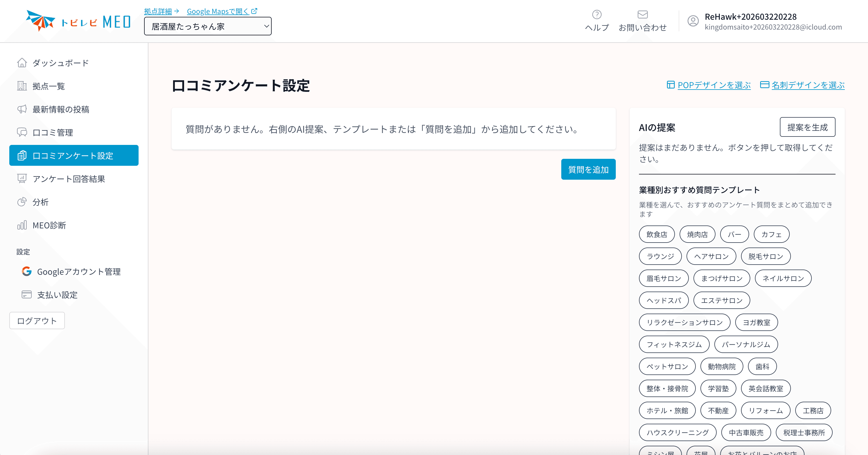Viewport: 868px width, 455px height.
Task: Open 最新情報の投稿 megaphone icon
Action: 22,109
